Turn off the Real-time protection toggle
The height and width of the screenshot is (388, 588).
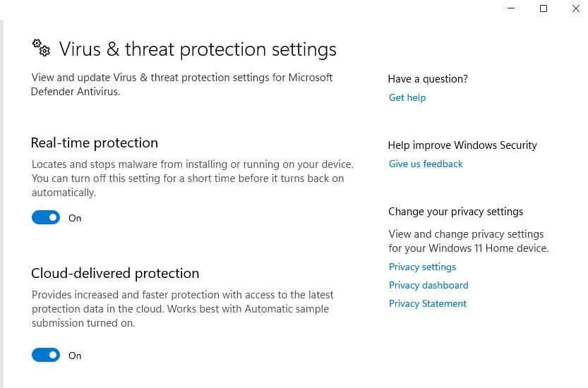click(x=46, y=218)
